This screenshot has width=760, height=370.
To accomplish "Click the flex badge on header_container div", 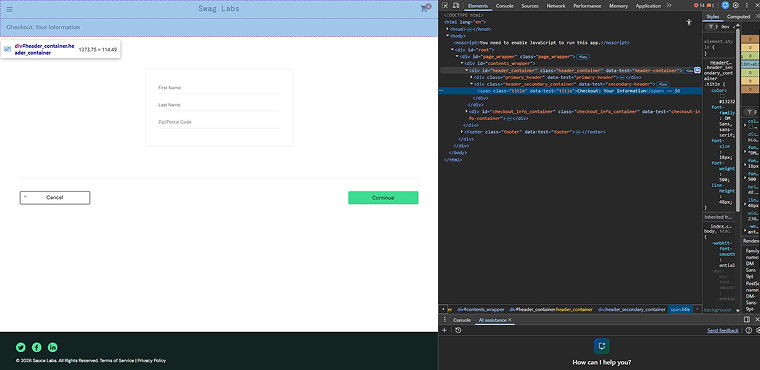I will coord(688,70).
